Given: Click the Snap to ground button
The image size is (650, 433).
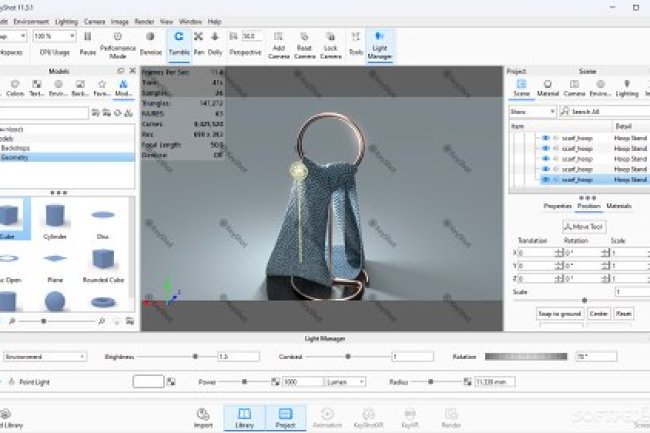Looking at the screenshot, I should click(559, 314).
